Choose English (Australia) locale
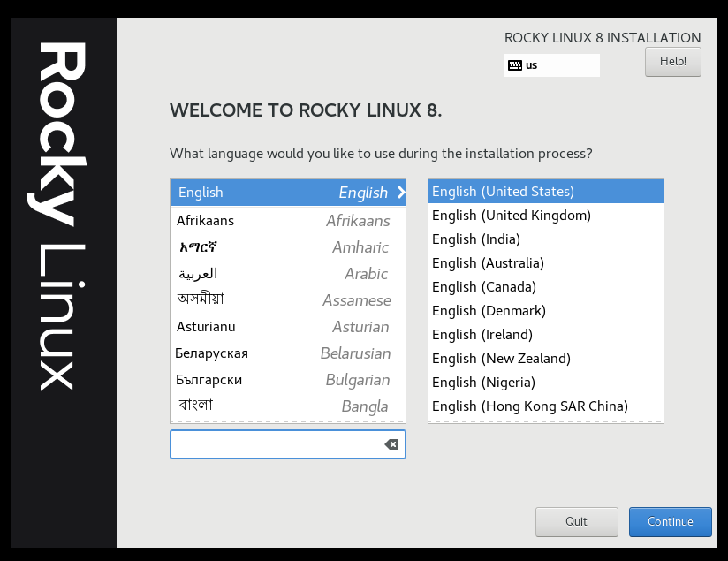Viewport: 728px width, 561px height. click(545, 263)
